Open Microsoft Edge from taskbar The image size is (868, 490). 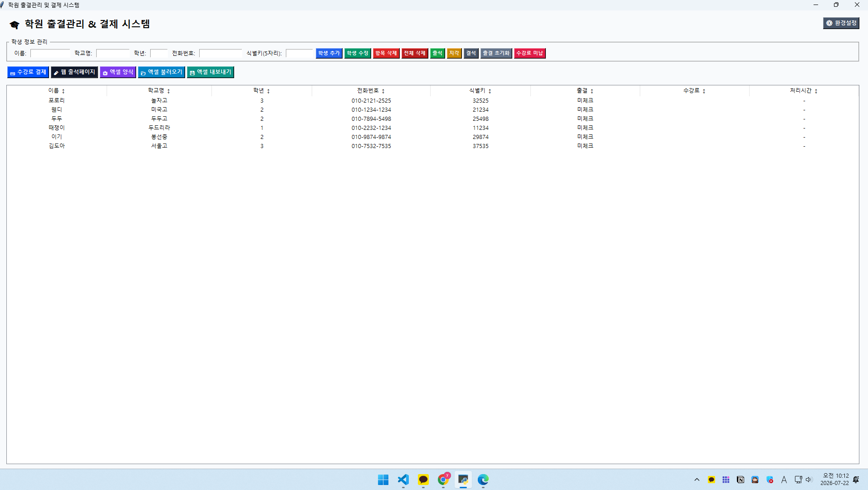pyautogui.click(x=483, y=480)
